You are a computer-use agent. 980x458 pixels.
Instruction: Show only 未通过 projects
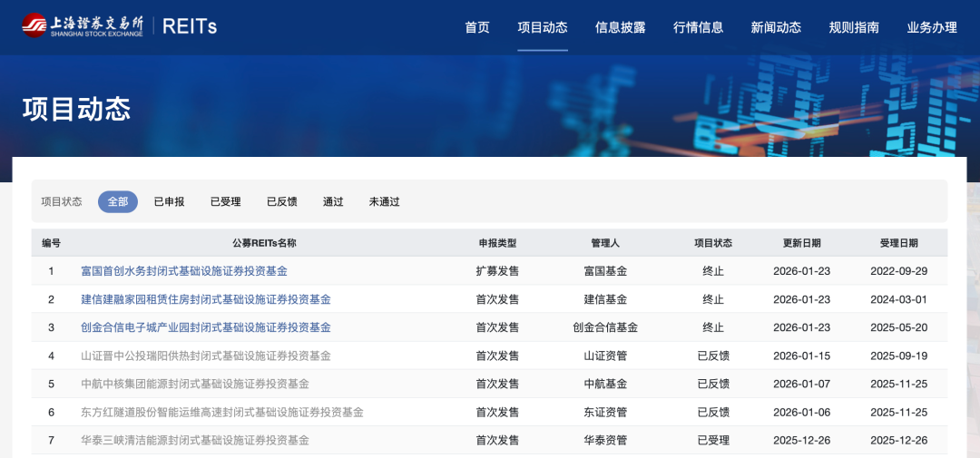pos(384,201)
